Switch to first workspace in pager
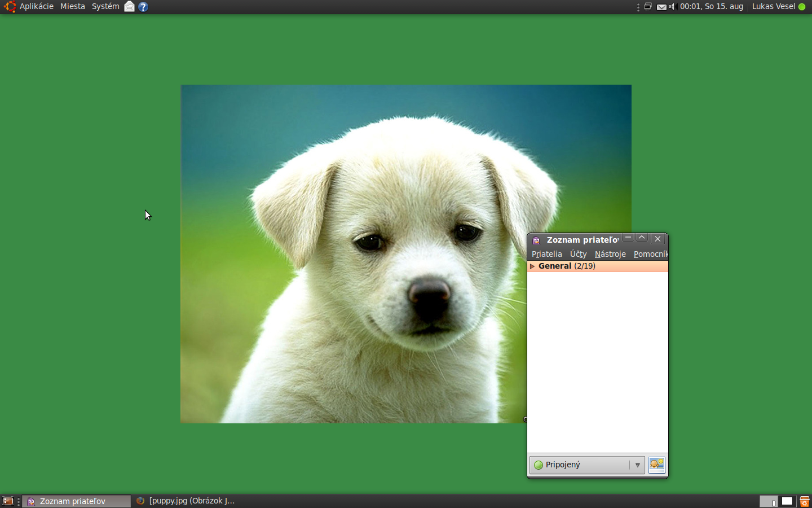The image size is (812, 508). tap(769, 501)
